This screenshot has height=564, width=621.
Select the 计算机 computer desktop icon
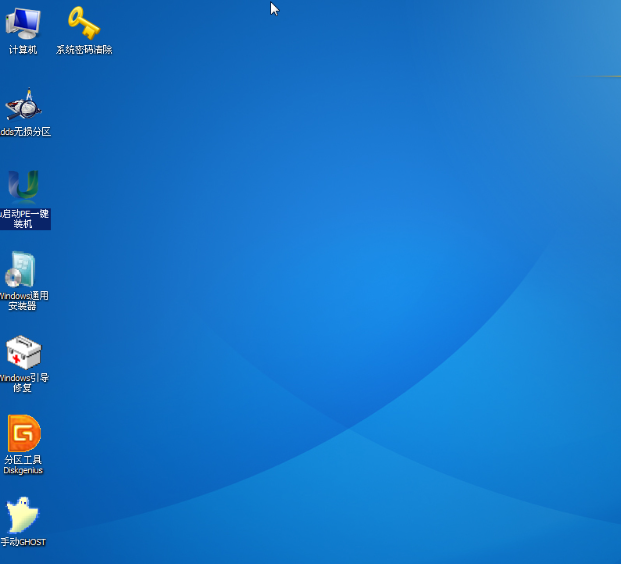click(23, 23)
